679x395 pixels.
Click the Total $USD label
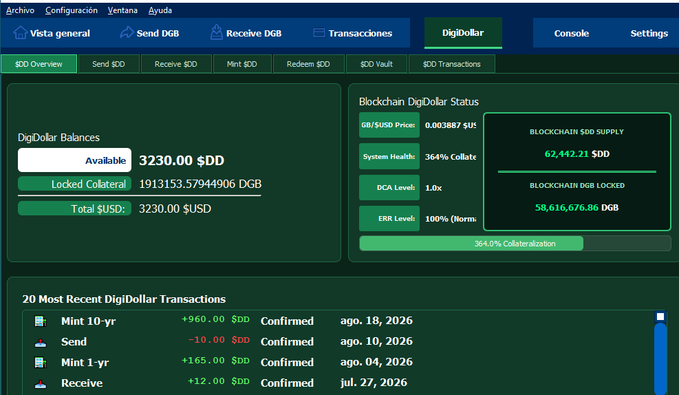tap(74, 209)
